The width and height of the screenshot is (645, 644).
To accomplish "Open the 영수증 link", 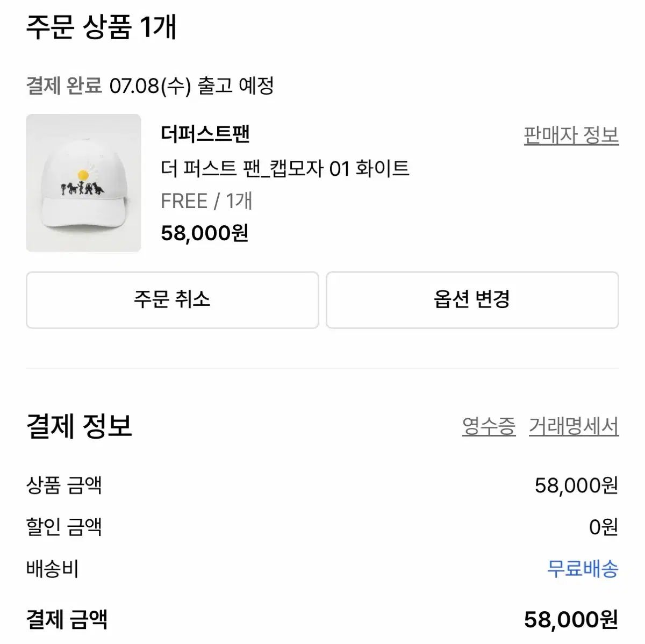I will point(489,427).
